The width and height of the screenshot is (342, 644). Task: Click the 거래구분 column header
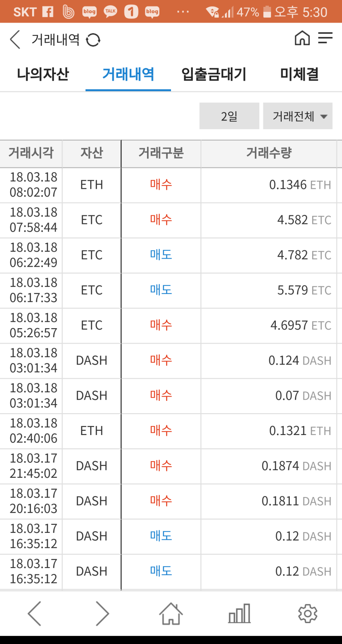point(161,153)
